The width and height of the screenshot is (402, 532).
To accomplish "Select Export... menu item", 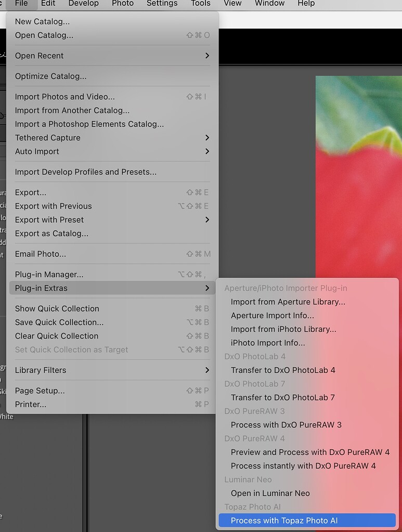I will [x=31, y=192].
